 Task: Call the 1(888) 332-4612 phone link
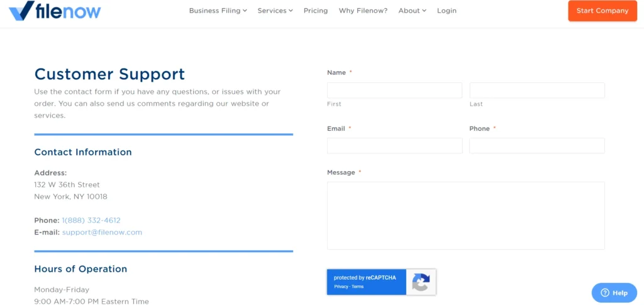click(x=91, y=220)
